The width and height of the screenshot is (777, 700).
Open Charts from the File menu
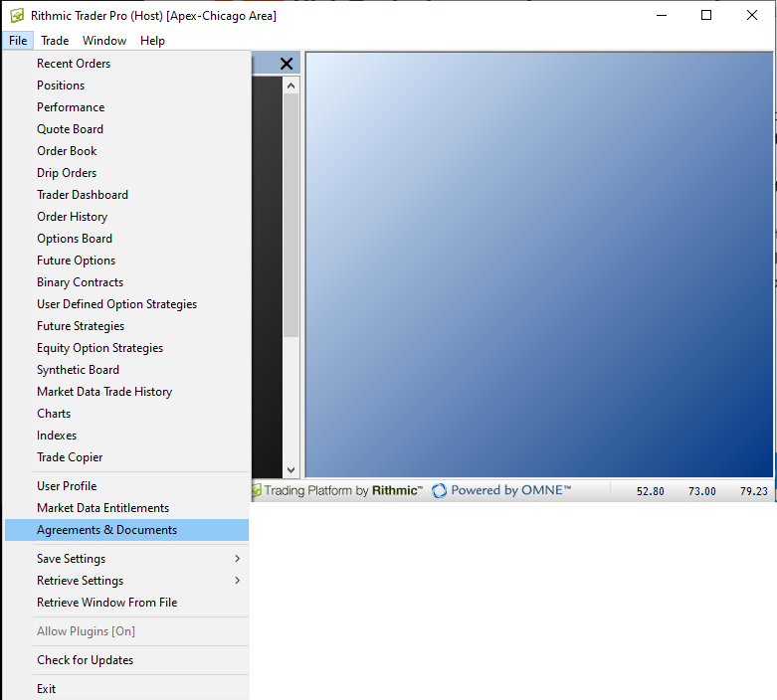point(54,414)
